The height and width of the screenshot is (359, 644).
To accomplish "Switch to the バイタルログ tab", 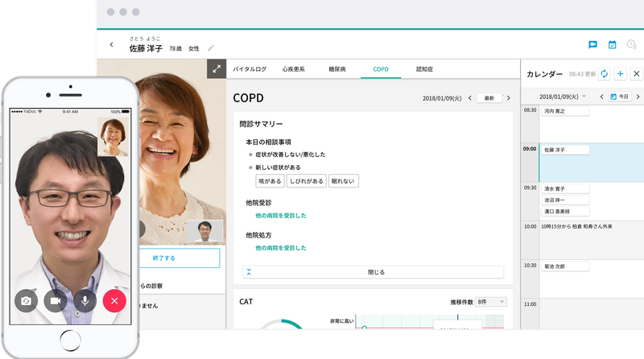I will [x=250, y=69].
